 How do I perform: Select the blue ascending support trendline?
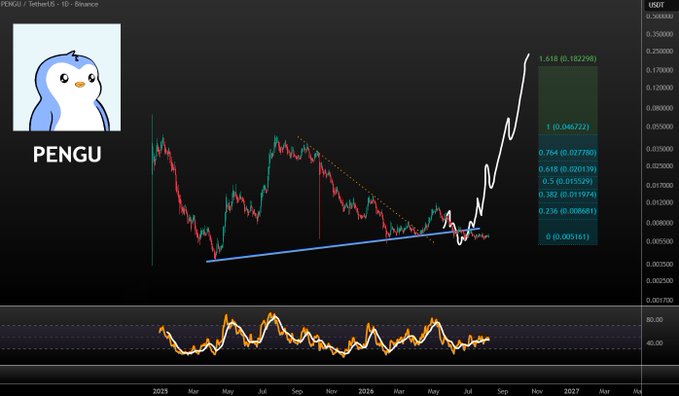coord(343,245)
